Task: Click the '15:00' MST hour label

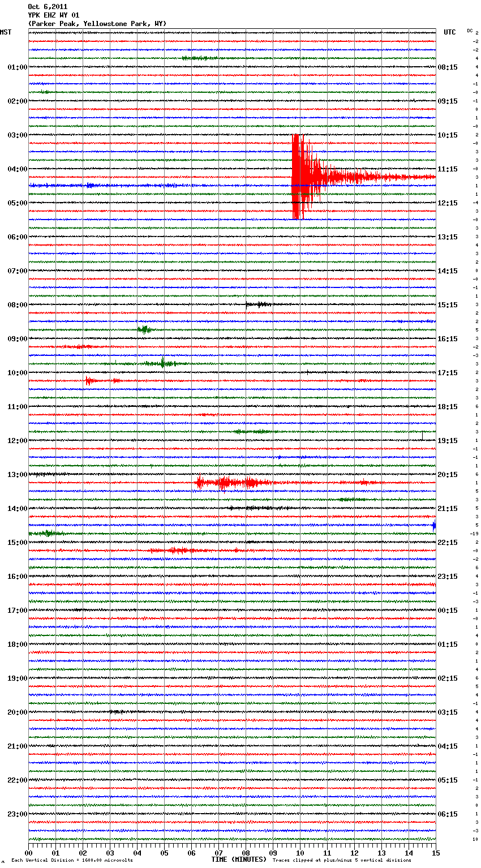Action: point(18,543)
